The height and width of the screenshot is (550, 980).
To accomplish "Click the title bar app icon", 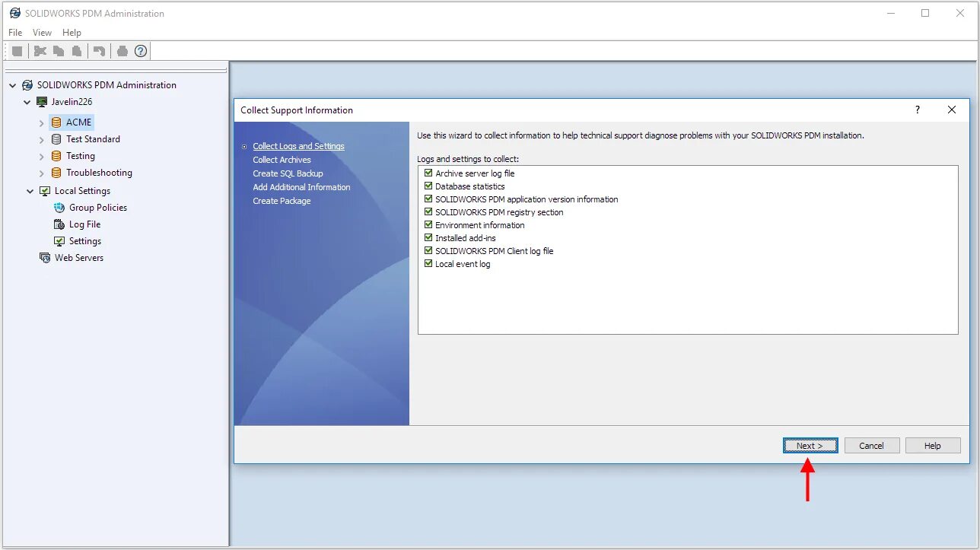I will coord(15,13).
